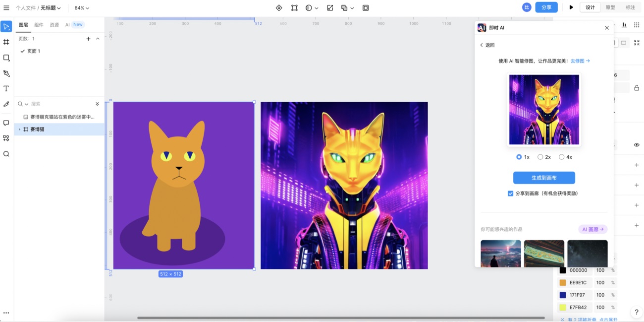Click the 生成到画布 button

tap(544, 178)
